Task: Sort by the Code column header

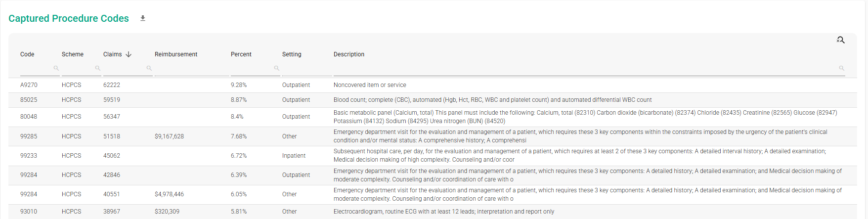Action: coord(27,54)
